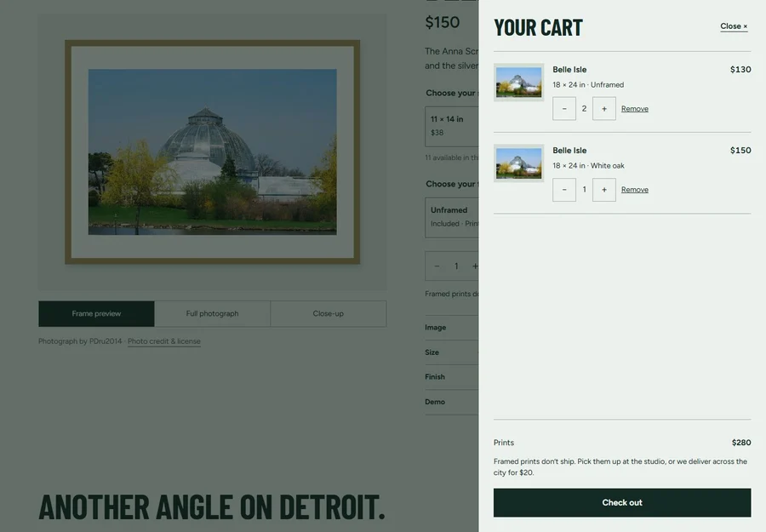Image resolution: width=766 pixels, height=532 pixels.
Task: Click the '18 × 24 in · White oak' description
Action: [x=588, y=166]
